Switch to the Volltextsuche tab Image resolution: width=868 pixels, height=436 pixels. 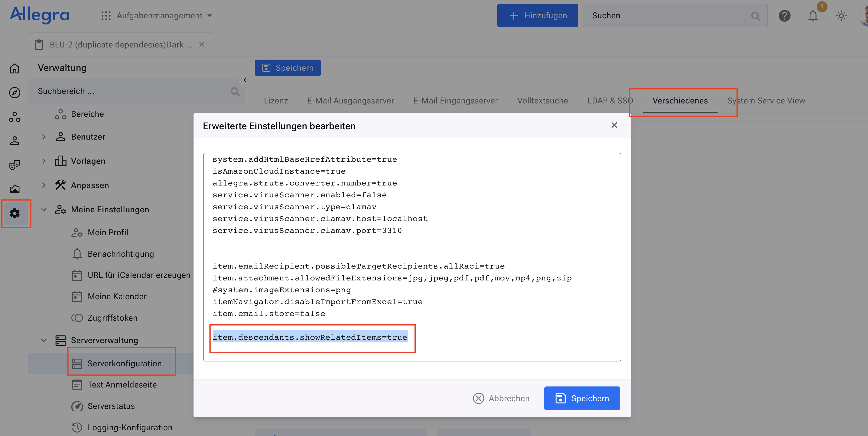click(542, 101)
